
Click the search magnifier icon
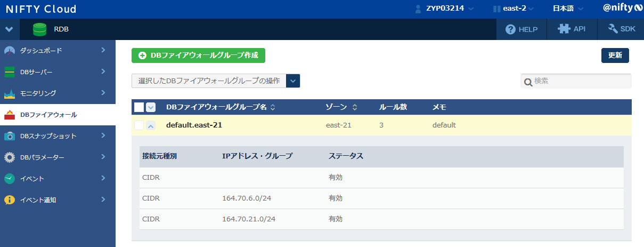pos(528,82)
